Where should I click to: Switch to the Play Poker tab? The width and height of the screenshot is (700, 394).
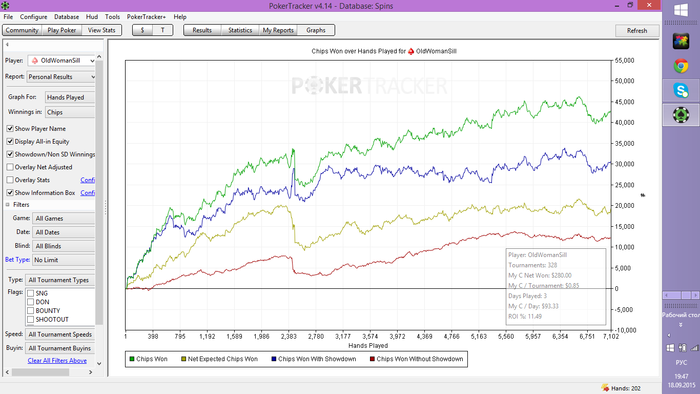(x=62, y=30)
